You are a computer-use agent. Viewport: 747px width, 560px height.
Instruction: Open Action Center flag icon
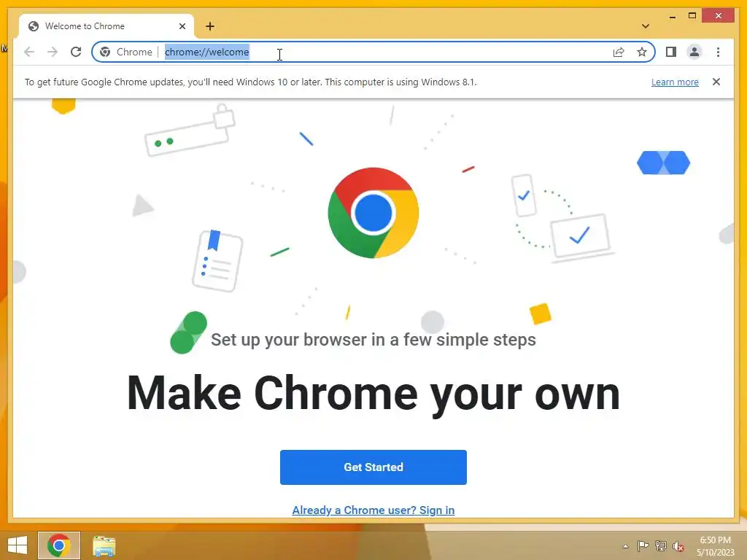pos(643,546)
